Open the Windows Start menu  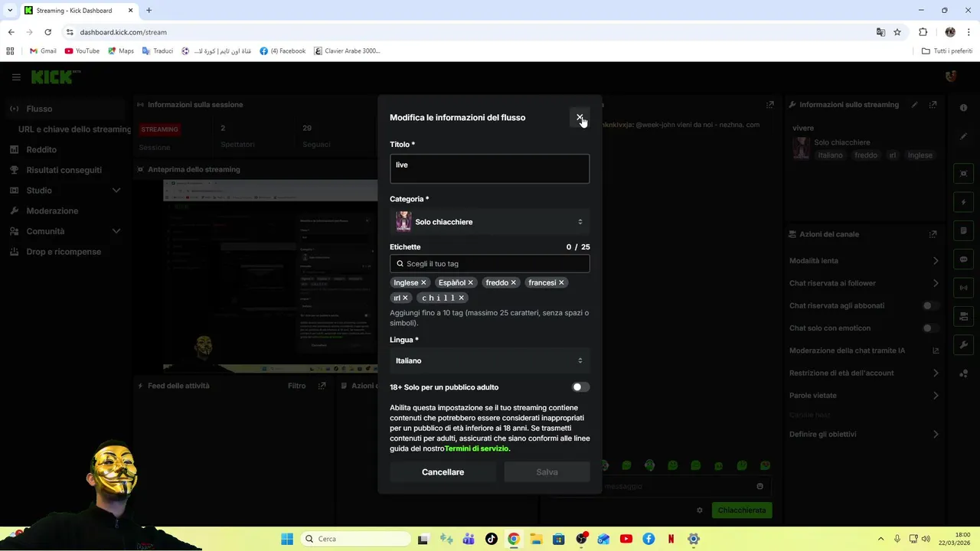tap(287, 539)
